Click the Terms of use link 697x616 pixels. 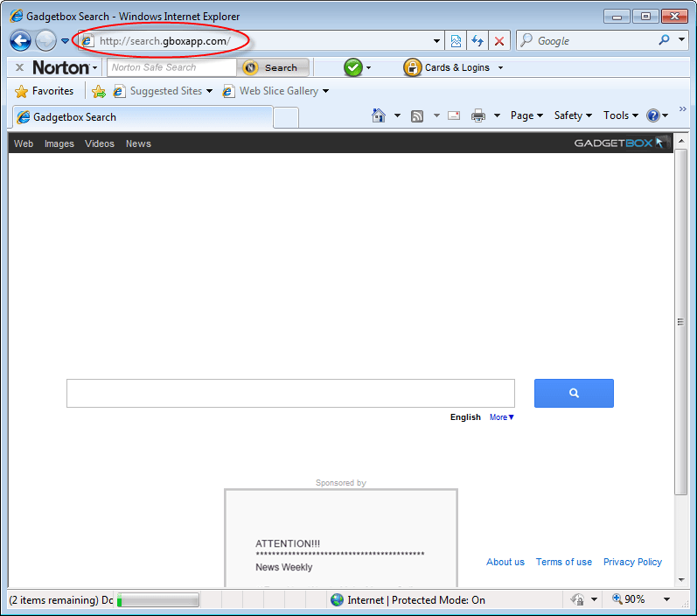(564, 562)
